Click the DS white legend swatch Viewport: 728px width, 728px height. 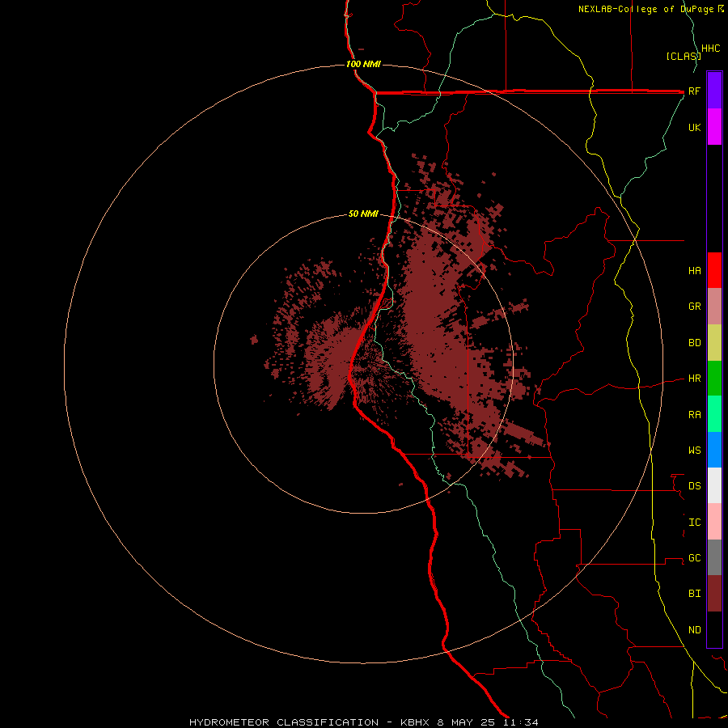click(714, 485)
